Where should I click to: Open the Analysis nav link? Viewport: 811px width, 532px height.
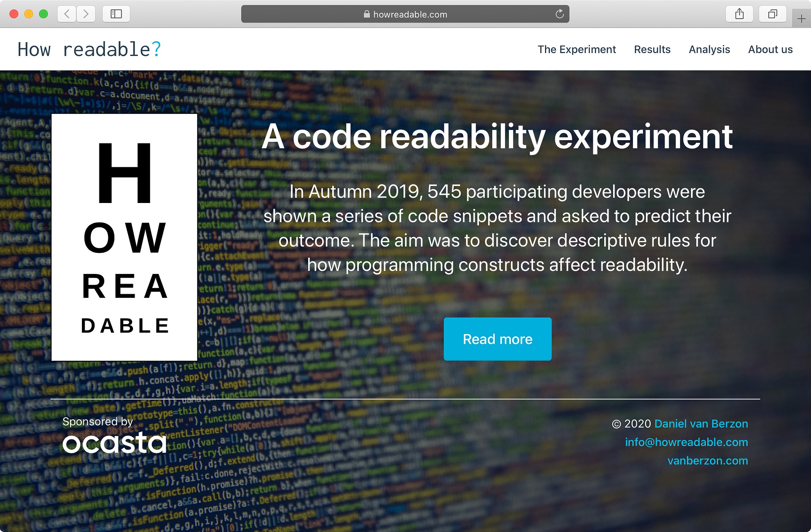709,49
